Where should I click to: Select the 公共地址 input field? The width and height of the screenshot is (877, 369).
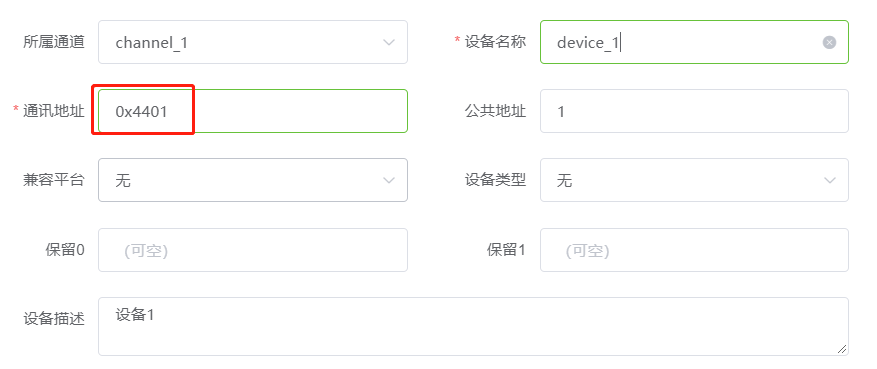coord(694,111)
